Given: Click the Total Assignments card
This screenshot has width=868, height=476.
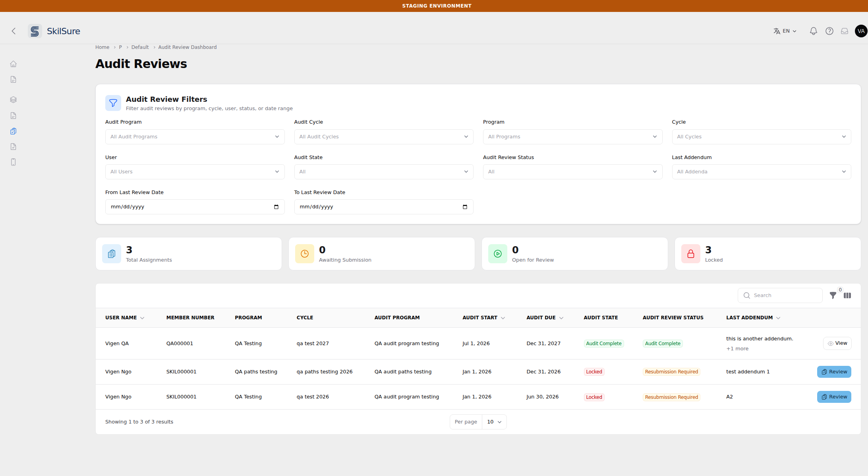Looking at the screenshot, I should [x=189, y=254].
